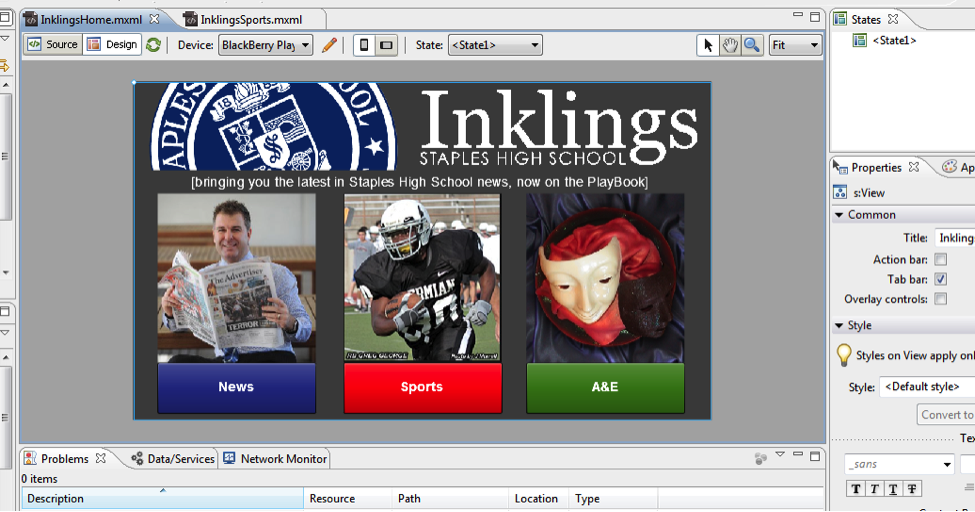Open the Data/Services tab
The image size is (975, 512).
click(x=180, y=459)
